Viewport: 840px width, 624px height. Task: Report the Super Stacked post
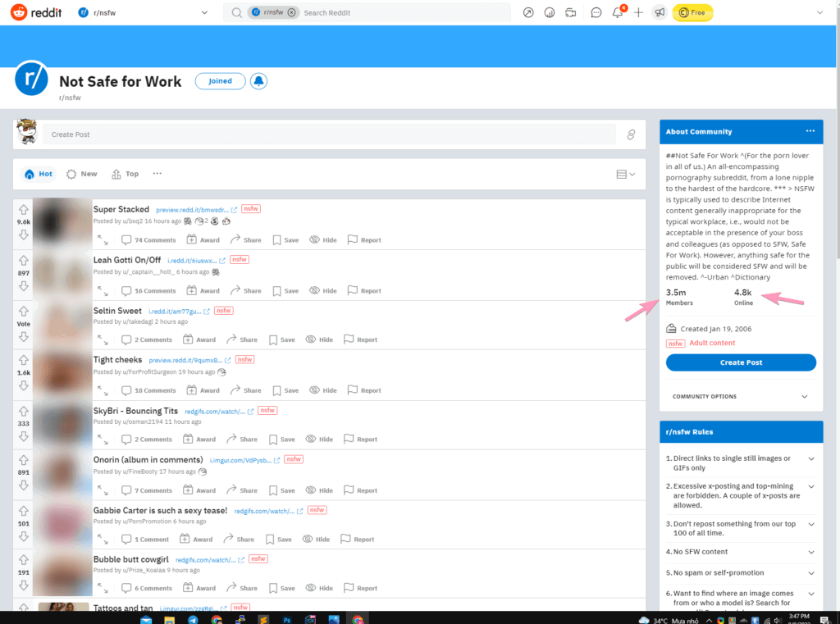[364, 240]
